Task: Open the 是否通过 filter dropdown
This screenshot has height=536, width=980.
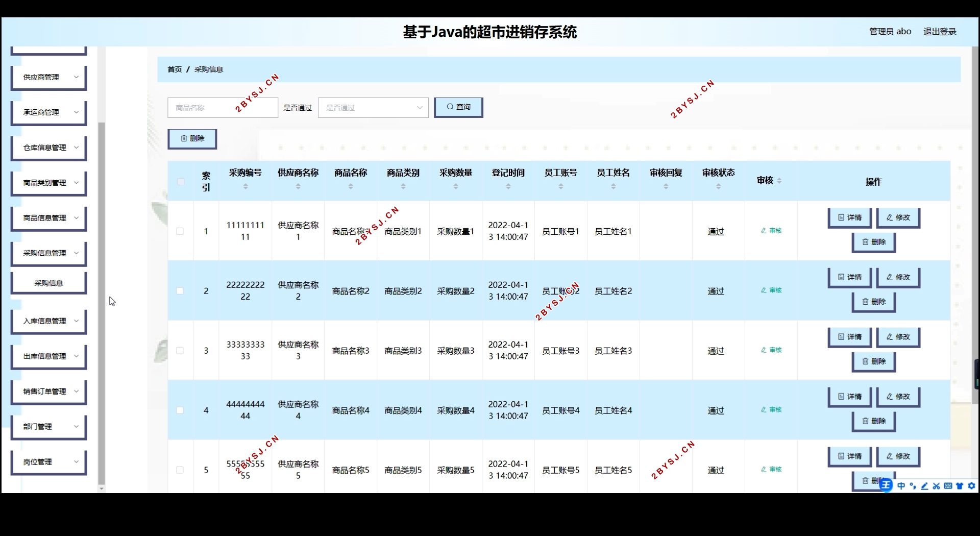Action: click(x=373, y=108)
